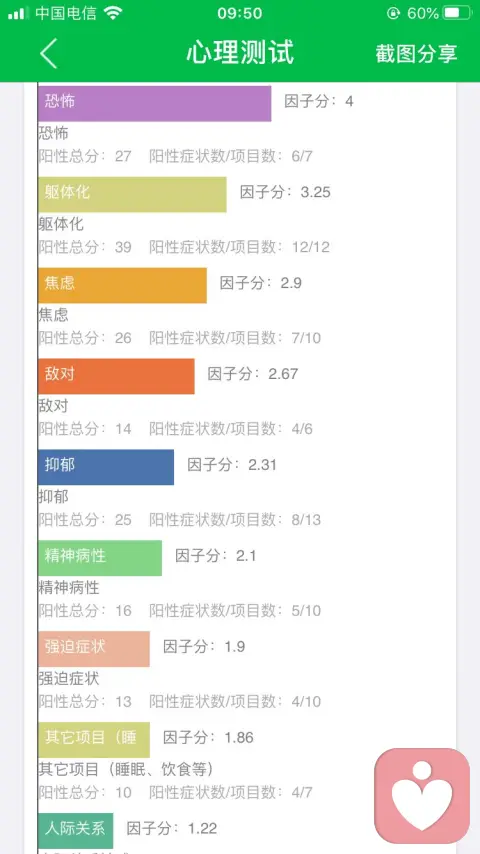Select the red-orange 敌对 bar
Image resolution: width=480 pixels, height=854 pixels.
[116, 376]
